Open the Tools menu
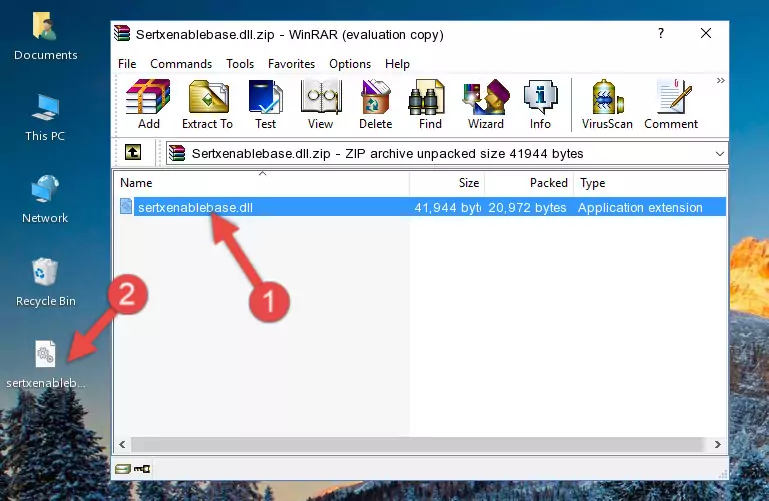This screenshot has height=501, width=769. (x=240, y=64)
